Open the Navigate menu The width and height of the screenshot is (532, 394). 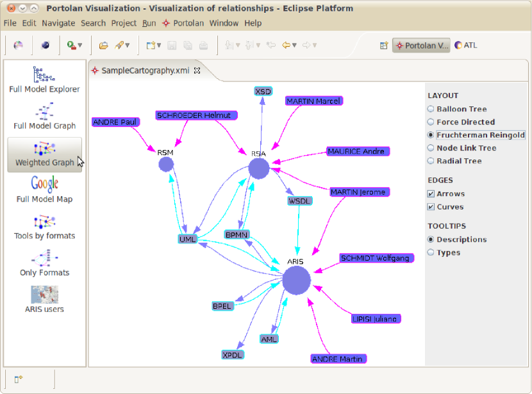[x=58, y=23]
